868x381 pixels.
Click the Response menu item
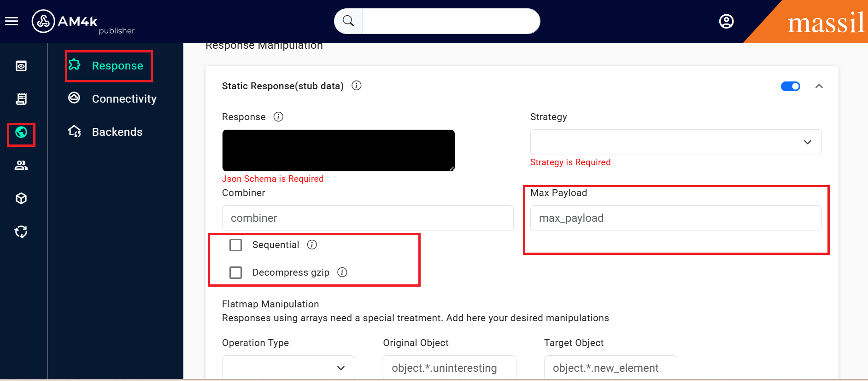coord(117,66)
